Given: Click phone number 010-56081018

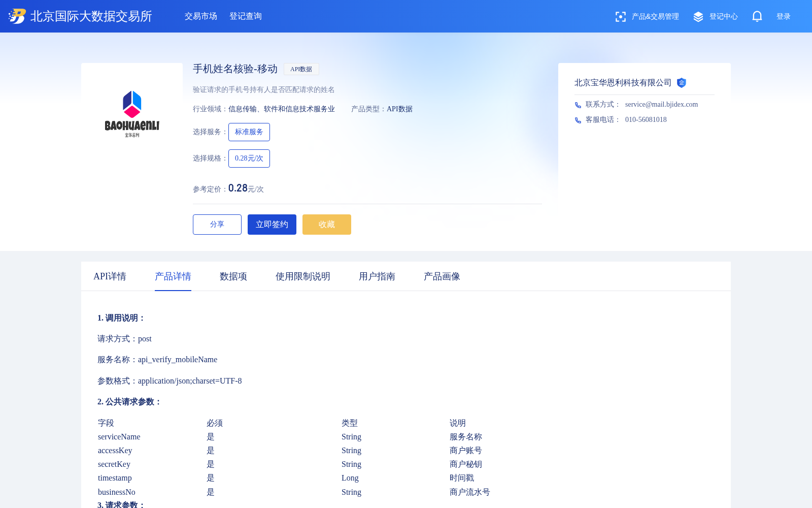Looking at the screenshot, I should [x=646, y=120].
